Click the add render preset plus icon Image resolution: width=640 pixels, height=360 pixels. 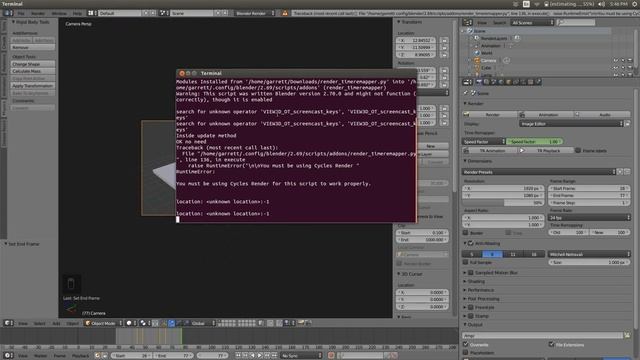pyautogui.click(x=620, y=172)
